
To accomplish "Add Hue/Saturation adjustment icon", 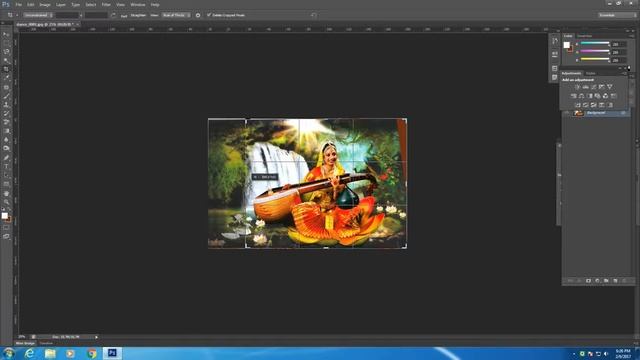I will [x=573, y=96].
